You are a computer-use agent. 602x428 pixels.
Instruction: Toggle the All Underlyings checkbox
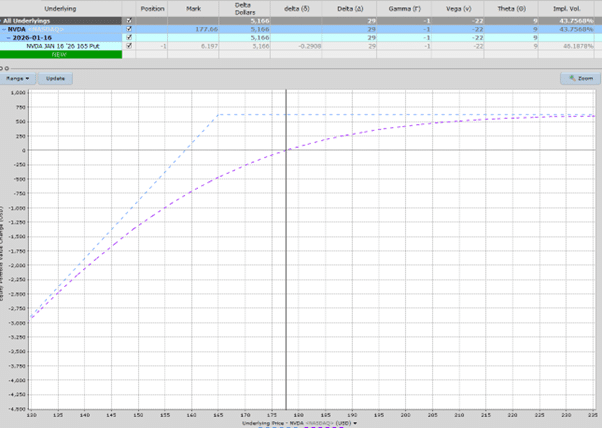(x=128, y=19)
